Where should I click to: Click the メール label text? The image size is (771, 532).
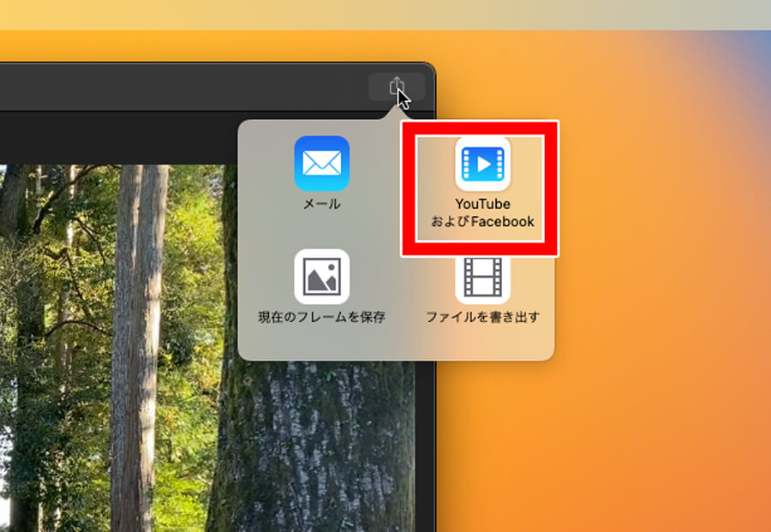pos(322,204)
